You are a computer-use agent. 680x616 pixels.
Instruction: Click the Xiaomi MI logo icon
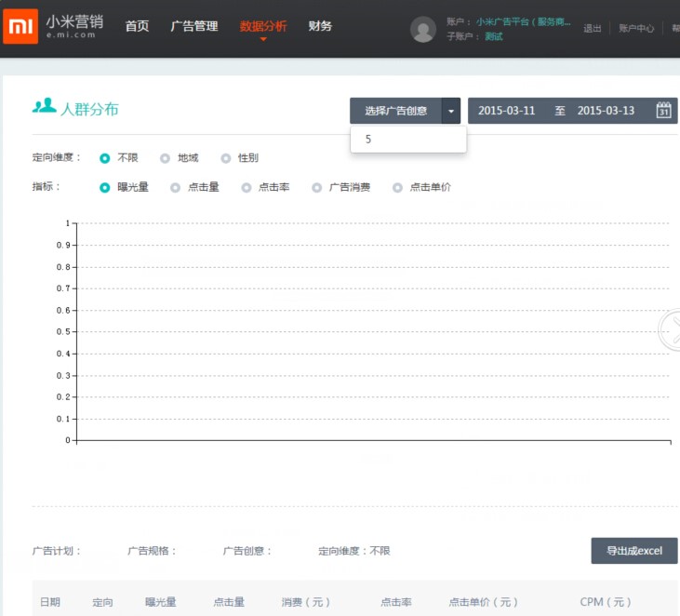point(20,27)
